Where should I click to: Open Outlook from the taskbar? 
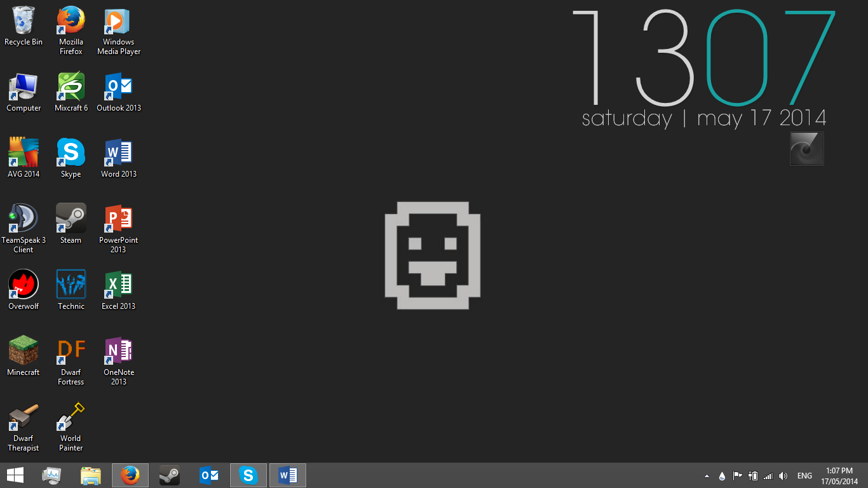click(209, 475)
